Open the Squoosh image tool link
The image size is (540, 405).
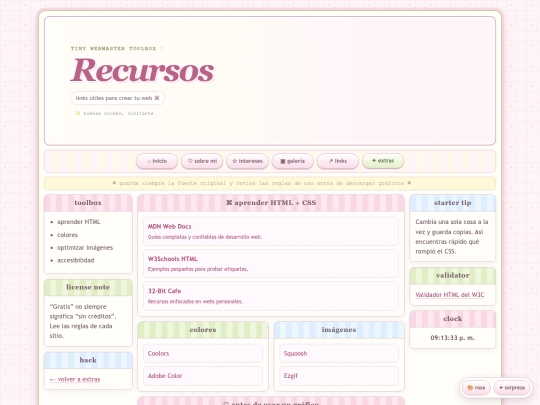pos(339,353)
